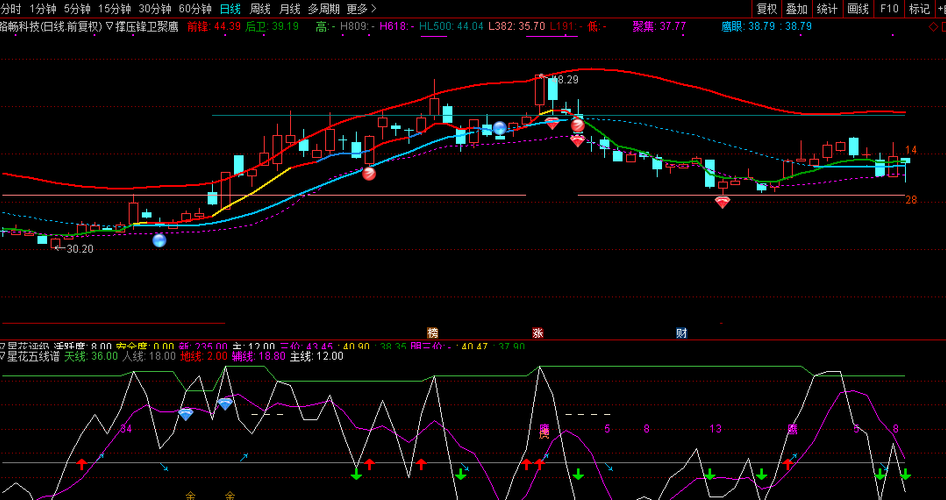Click the magenta 34 count label
Viewport: 946px width, 500px height.
click(x=125, y=429)
